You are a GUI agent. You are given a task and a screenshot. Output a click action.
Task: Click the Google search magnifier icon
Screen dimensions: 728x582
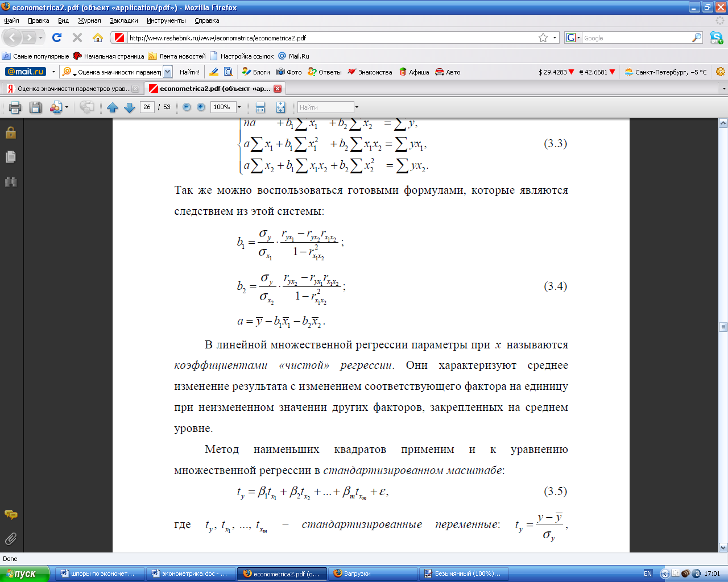pyautogui.click(x=697, y=38)
